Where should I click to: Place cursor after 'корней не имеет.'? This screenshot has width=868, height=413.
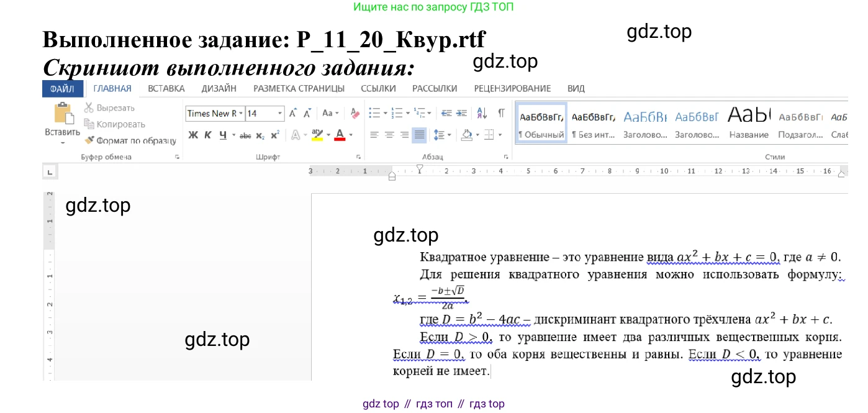pos(491,372)
